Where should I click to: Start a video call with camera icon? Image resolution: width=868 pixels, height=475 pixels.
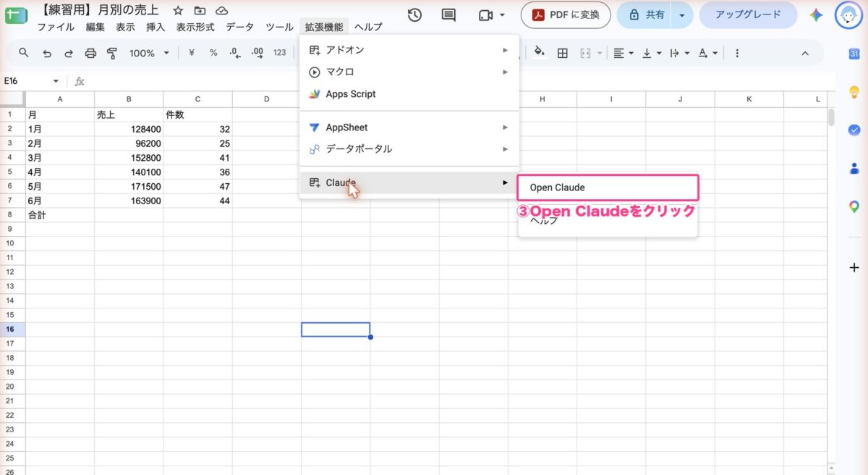pos(485,15)
